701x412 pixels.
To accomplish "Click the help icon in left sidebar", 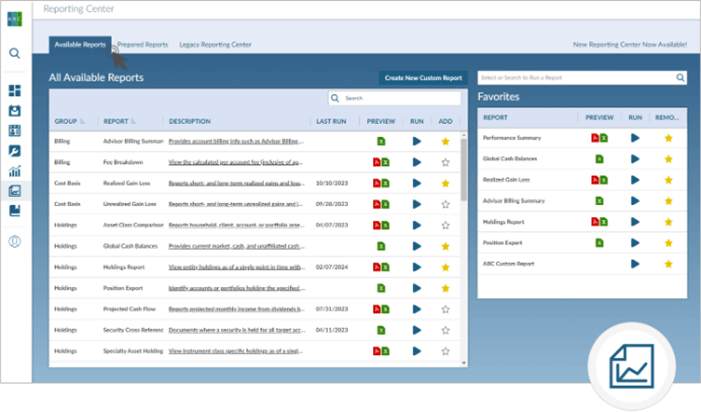I will (15, 241).
